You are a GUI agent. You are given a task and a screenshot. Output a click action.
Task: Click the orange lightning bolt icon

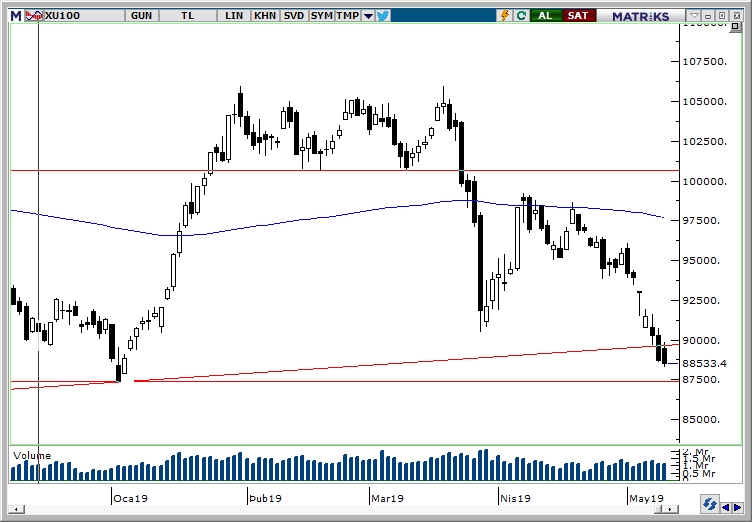point(505,16)
